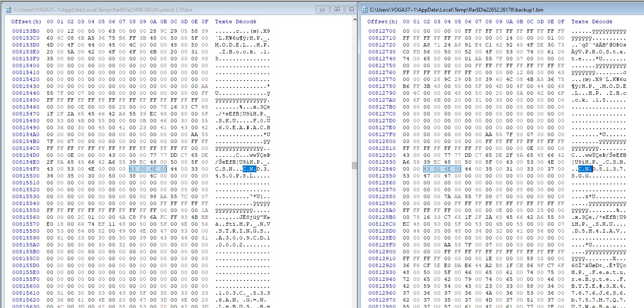Click offset 00815580 row label
Viewport: 644px width, 308px height.
click(25, 231)
